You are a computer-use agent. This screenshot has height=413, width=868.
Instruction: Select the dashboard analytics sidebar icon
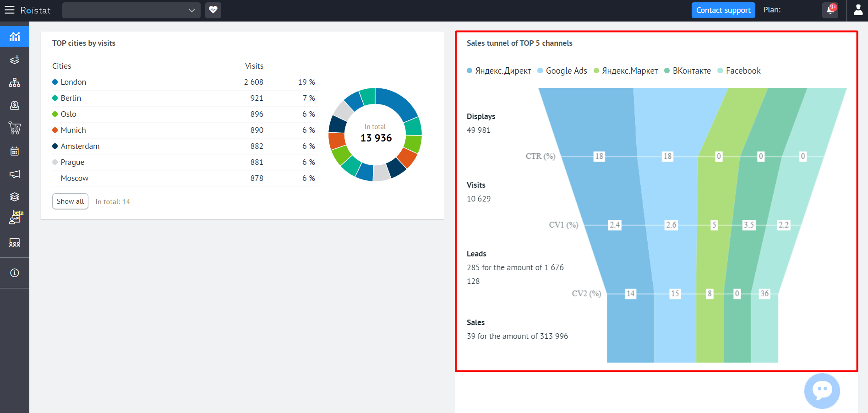click(x=15, y=37)
